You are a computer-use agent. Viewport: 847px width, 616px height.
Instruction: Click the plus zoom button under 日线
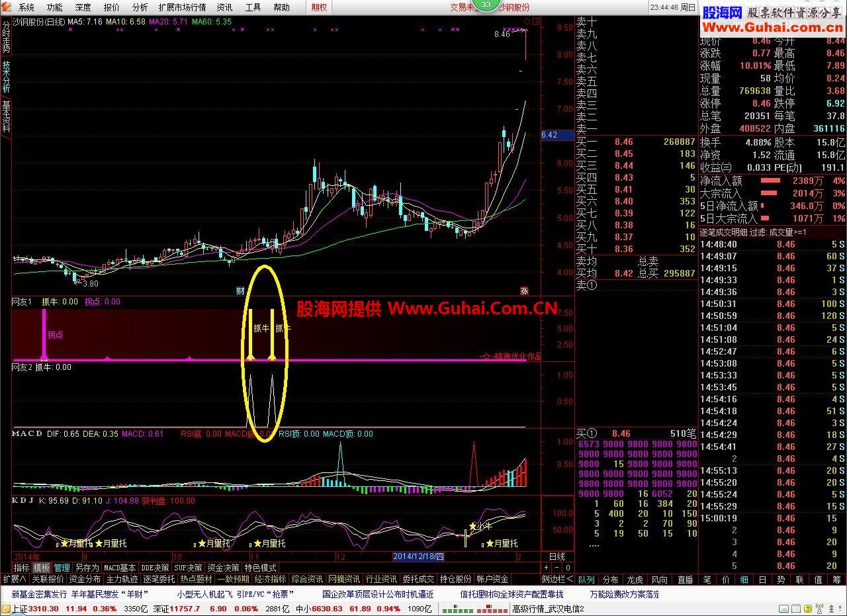coord(547,568)
